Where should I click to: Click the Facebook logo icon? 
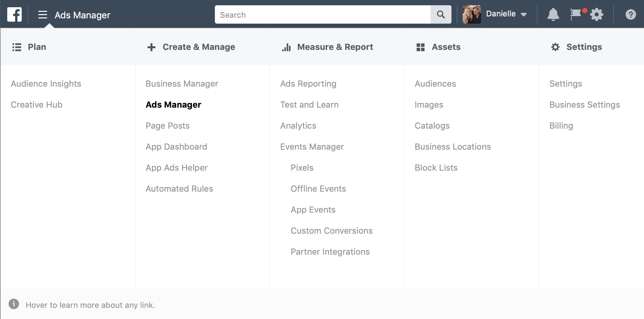14,15
